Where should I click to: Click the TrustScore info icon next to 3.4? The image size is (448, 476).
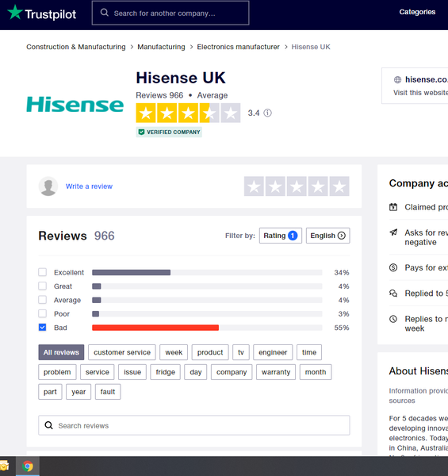pos(267,113)
